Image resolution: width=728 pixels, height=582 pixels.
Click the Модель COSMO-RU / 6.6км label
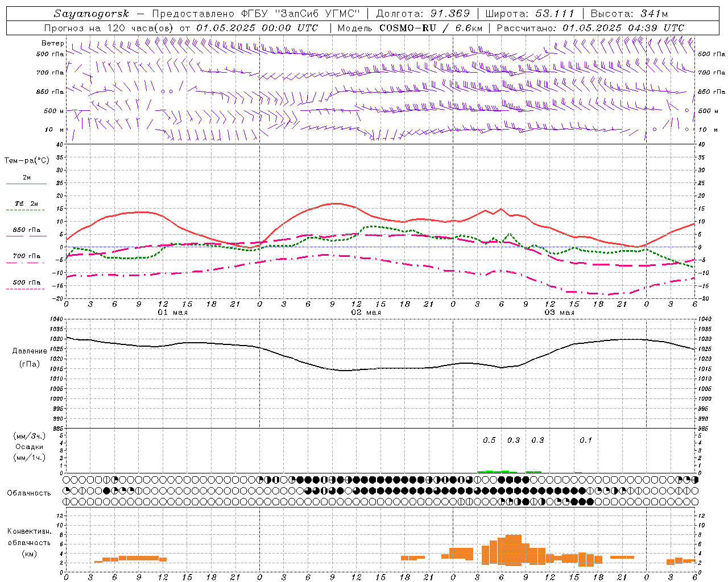pos(410,28)
